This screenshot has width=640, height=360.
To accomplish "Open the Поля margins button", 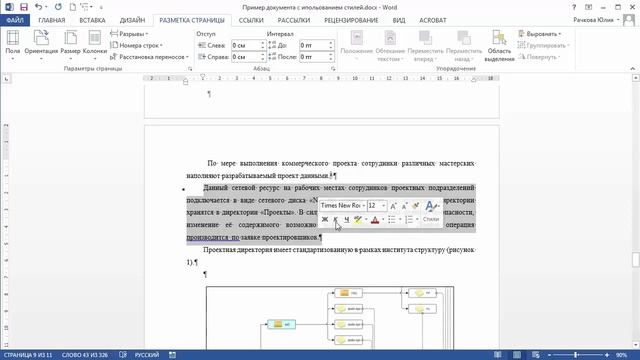I will tap(13, 46).
